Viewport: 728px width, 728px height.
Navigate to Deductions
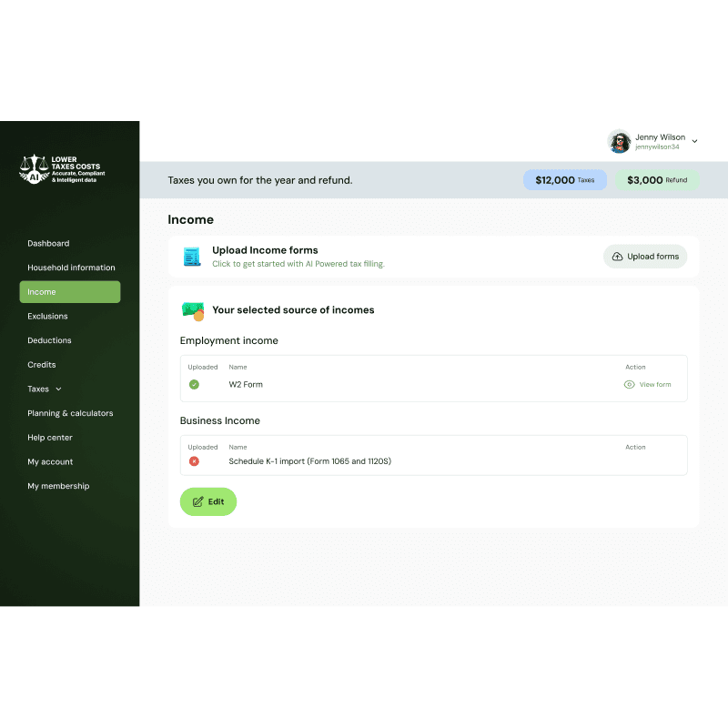coord(49,340)
